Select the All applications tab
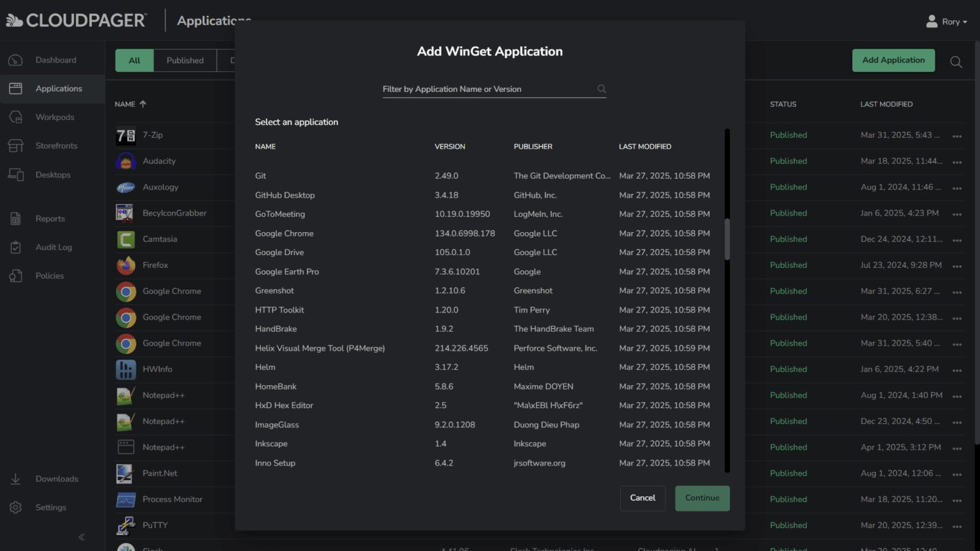The height and width of the screenshot is (551, 980). coord(134,61)
